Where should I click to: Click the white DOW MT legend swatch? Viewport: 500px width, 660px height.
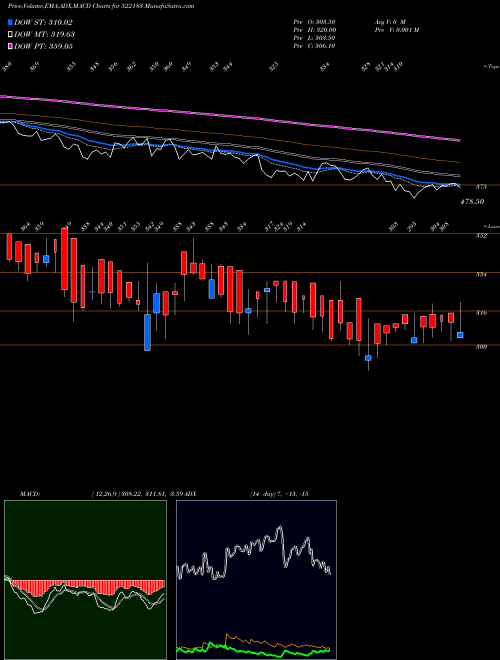coord(10,34)
